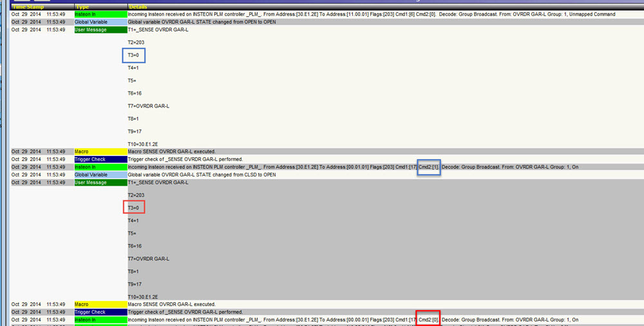Click T10=30.E1.2E in the first user message
Screen dimensions: 644x326
click(x=144, y=144)
